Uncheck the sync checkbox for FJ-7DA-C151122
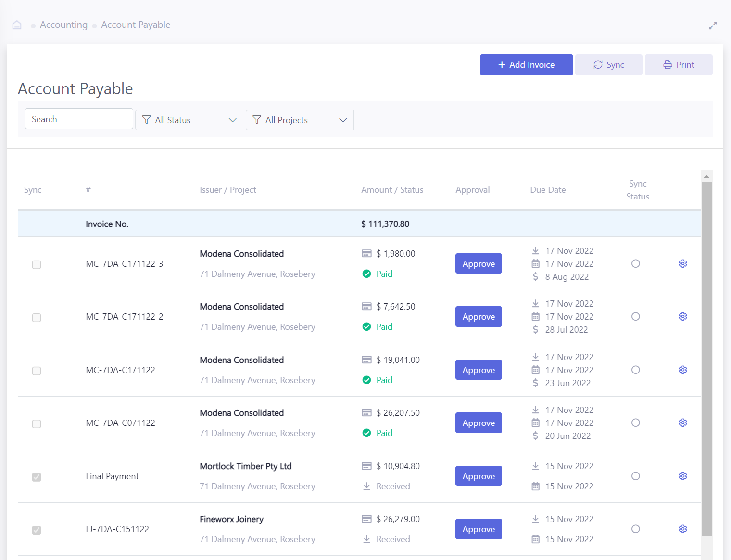This screenshot has height=560, width=731. [37, 530]
